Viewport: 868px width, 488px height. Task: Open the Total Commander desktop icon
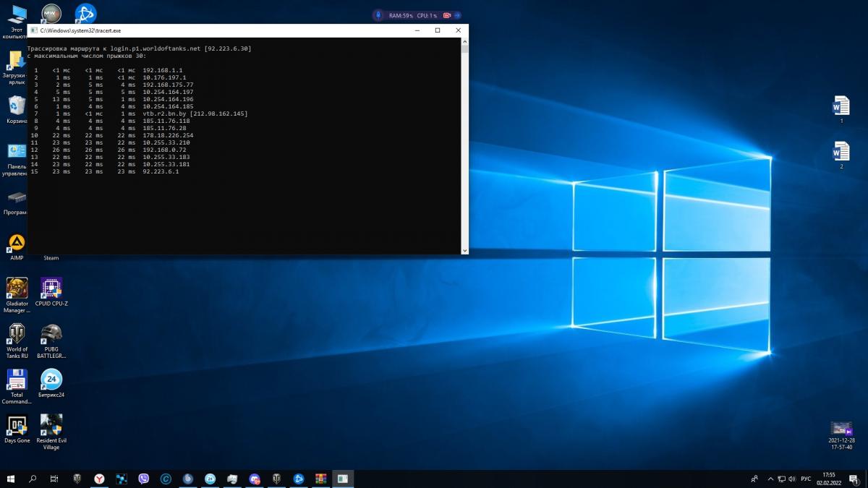tap(17, 380)
